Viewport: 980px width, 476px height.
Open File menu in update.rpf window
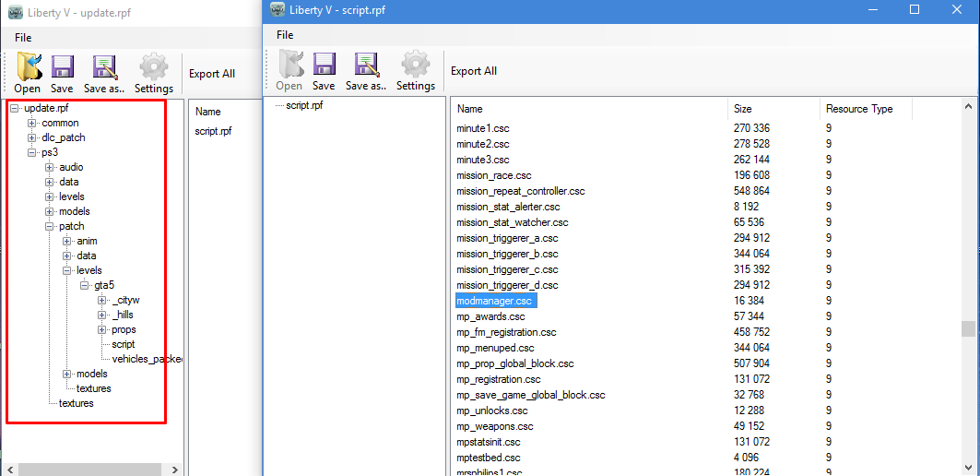(23, 38)
